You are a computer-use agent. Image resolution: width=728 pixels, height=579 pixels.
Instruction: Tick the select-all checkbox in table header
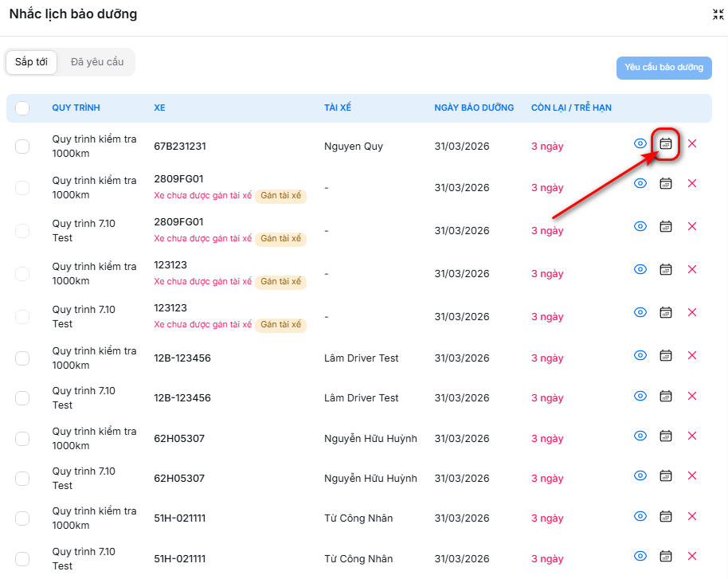point(22,108)
